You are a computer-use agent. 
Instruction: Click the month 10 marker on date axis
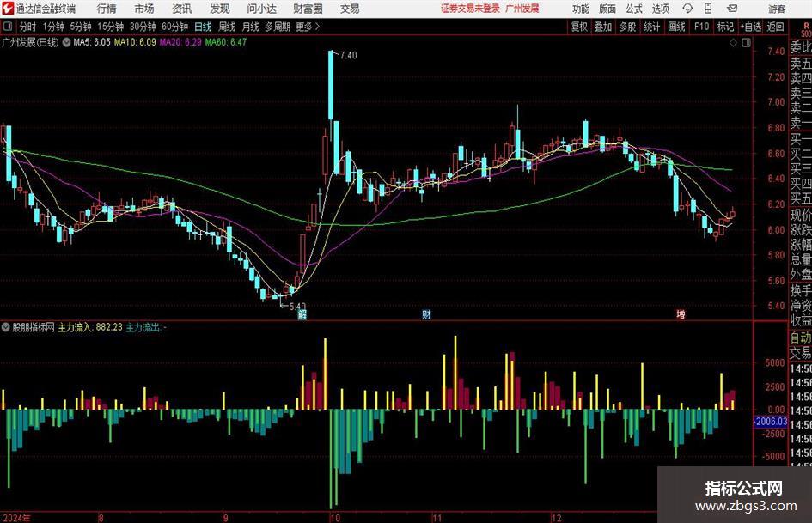334,518
